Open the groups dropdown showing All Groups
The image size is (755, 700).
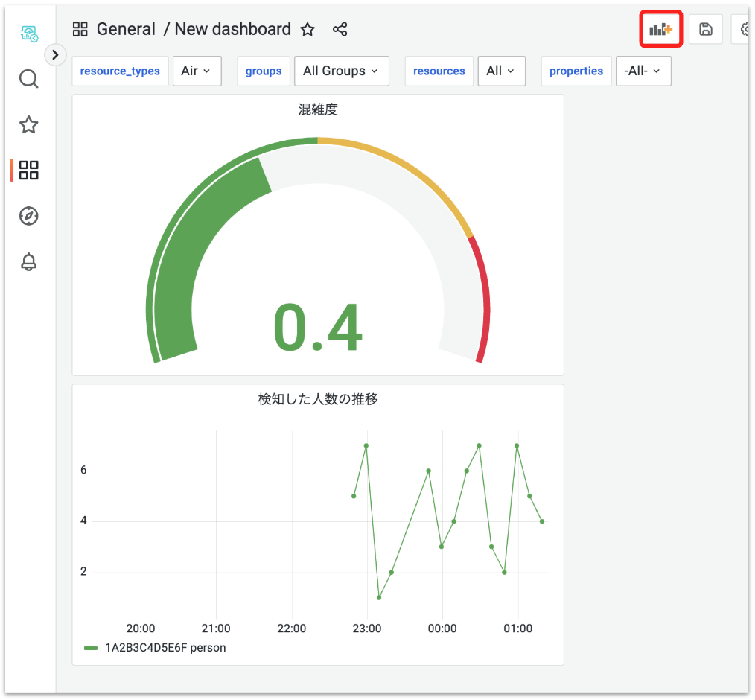[x=341, y=71]
